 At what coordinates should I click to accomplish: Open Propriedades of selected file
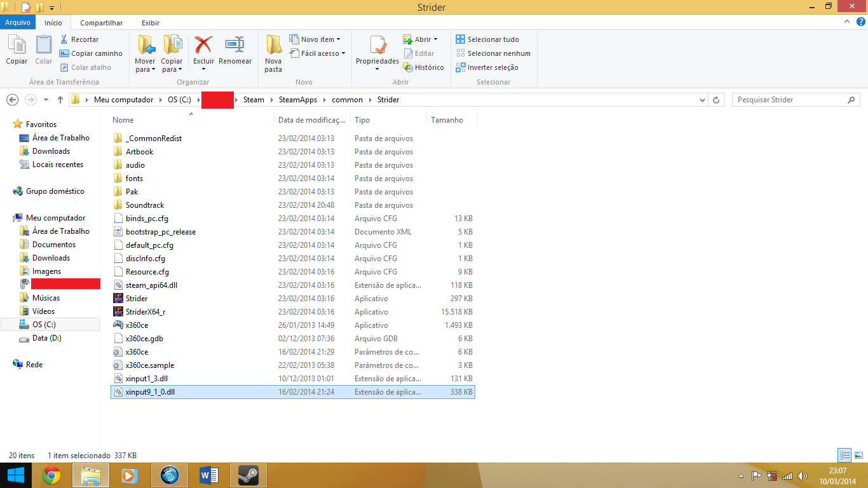tap(377, 53)
